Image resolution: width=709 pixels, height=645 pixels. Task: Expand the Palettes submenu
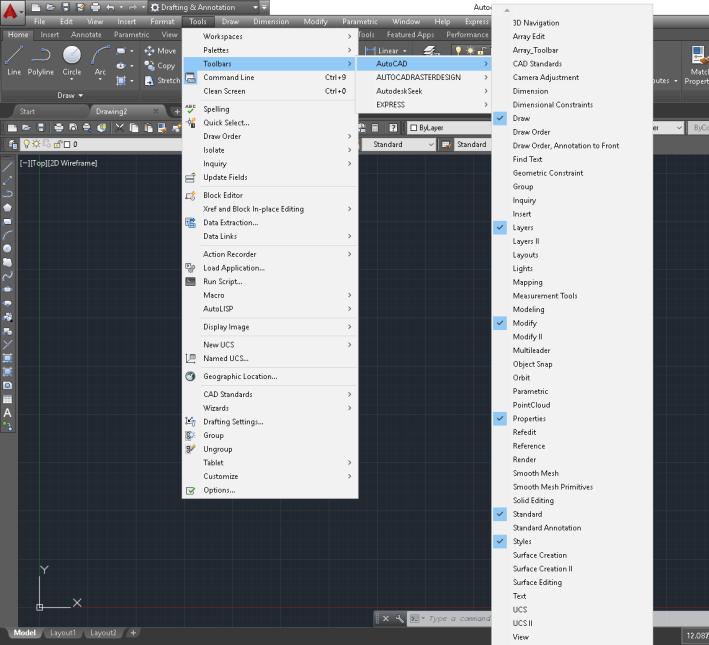point(270,50)
